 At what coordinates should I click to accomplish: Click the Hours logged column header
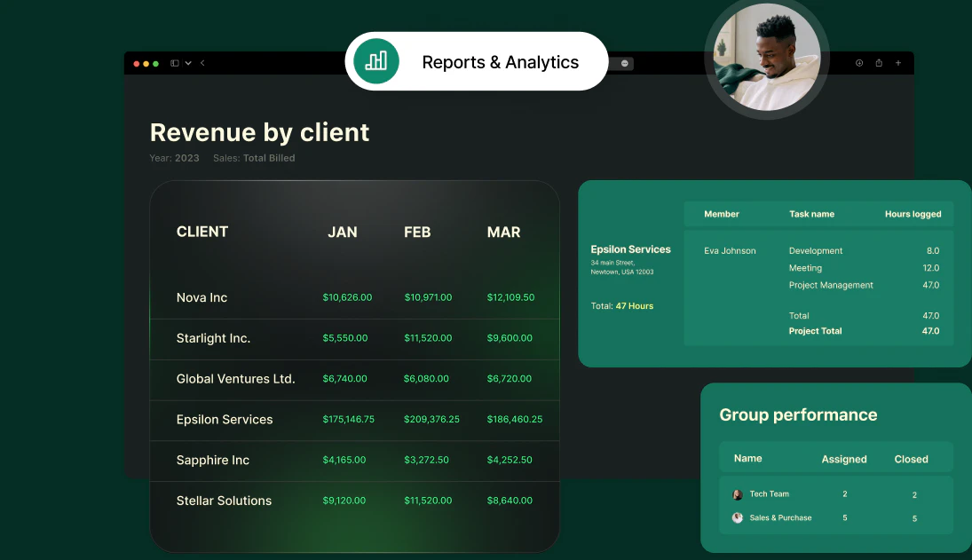[x=913, y=214]
